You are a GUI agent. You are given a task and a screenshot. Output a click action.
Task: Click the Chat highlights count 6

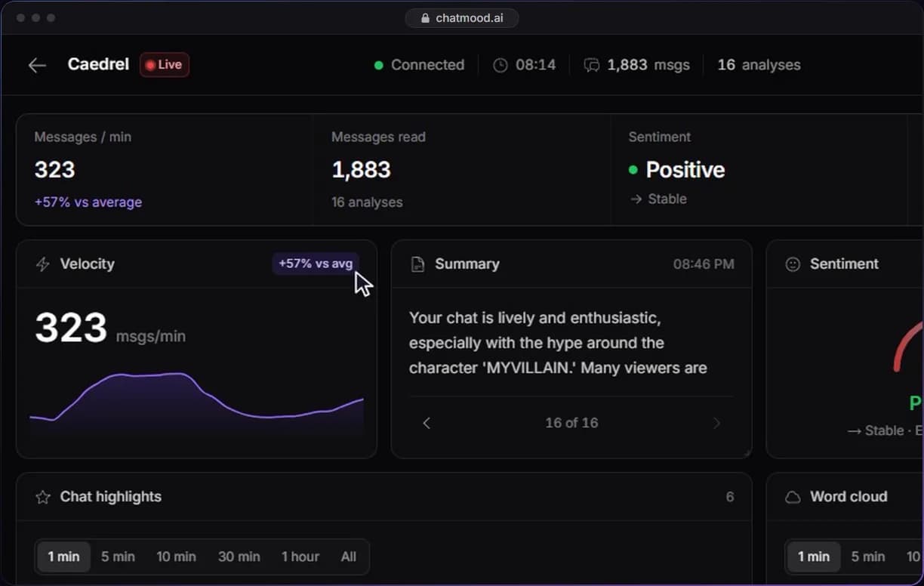click(730, 497)
